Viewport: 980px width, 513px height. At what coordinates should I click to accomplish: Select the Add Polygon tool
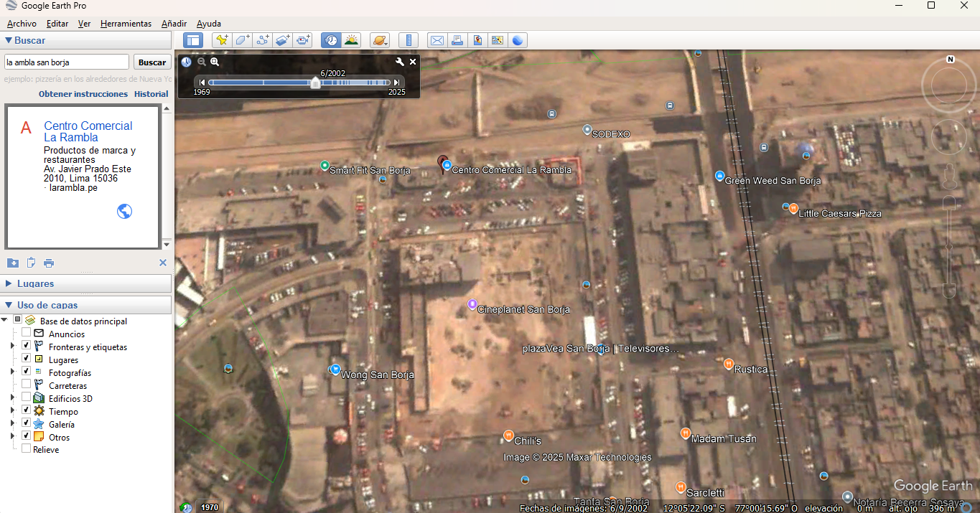pyautogui.click(x=243, y=40)
